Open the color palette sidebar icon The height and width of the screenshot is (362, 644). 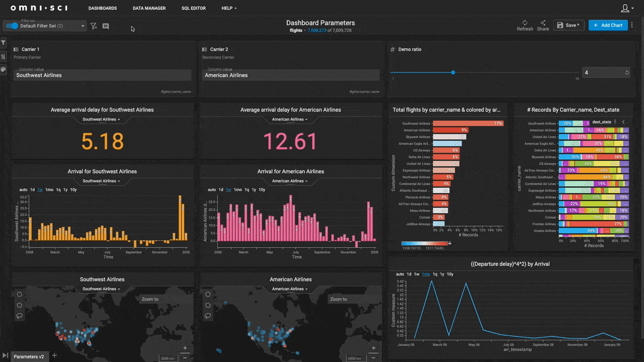[3, 70]
